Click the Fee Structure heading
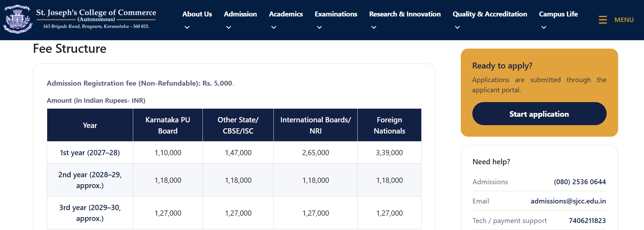This screenshot has width=644, height=230. click(x=70, y=49)
